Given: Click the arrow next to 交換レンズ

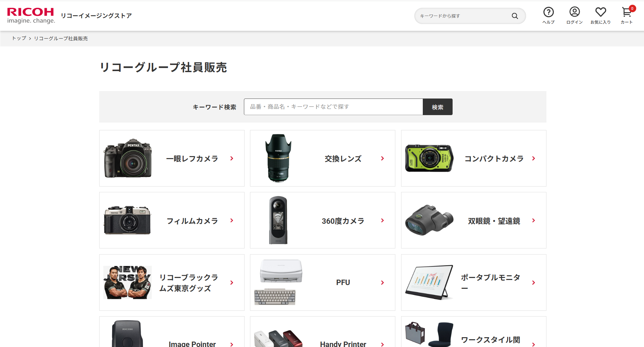Looking at the screenshot, I should coord(382,158).
